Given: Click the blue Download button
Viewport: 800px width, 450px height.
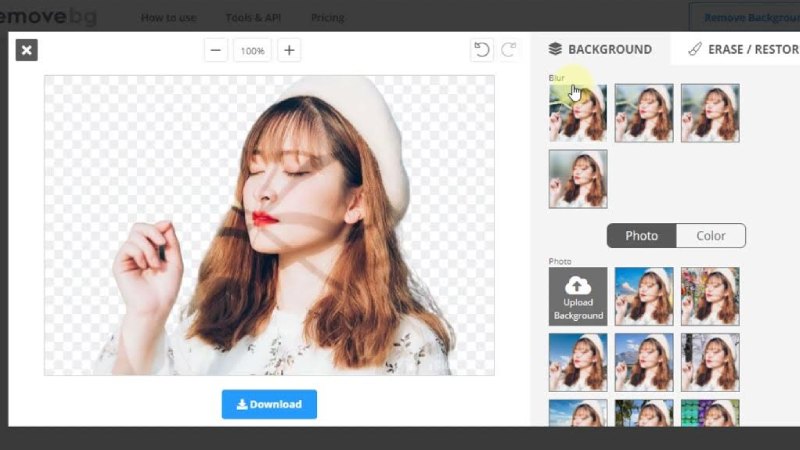Looking at the screenshot, I should (x=269, y=404).
